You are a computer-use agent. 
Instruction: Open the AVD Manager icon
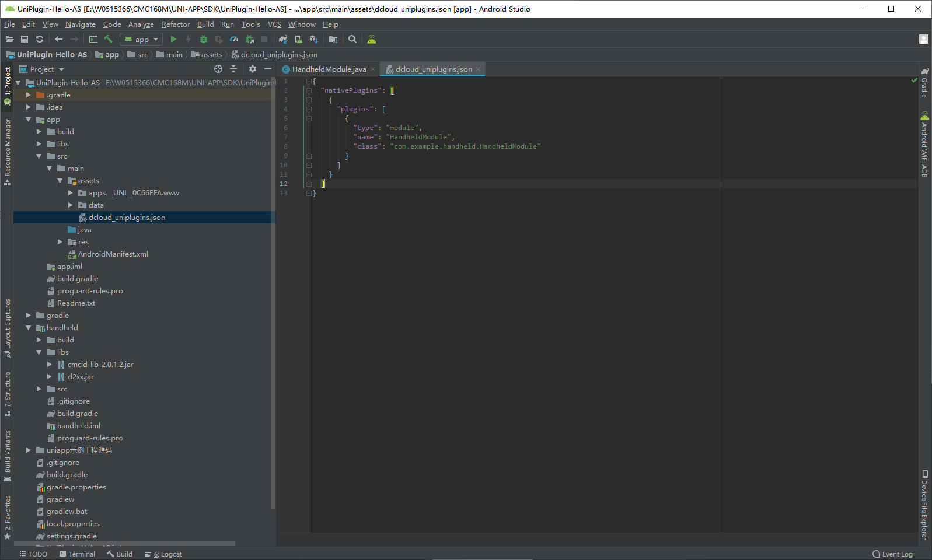point(298,39)
